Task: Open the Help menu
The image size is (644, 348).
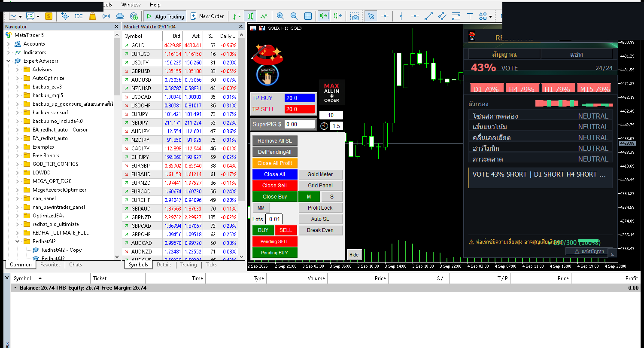Action: coord(155,5)
